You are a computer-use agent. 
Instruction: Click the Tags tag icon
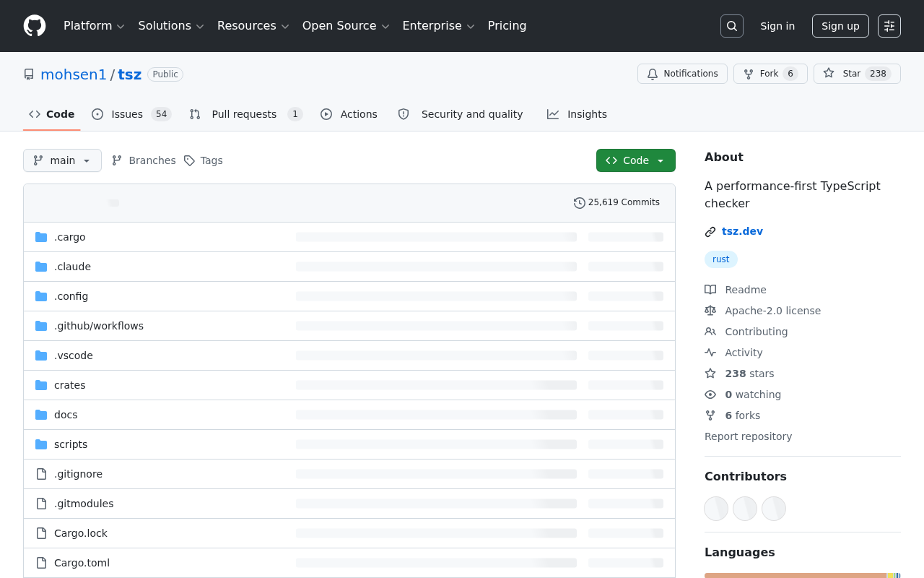click(x=189, y=160)
